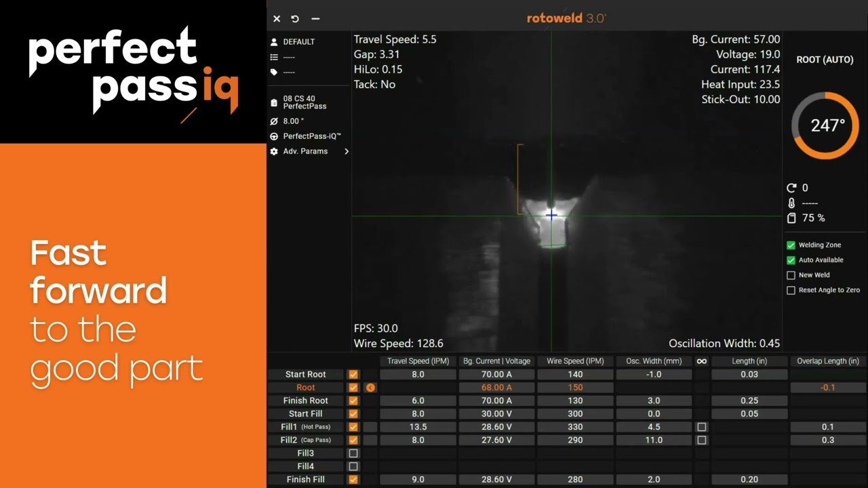Select the Finish Root row label
The image size is (868, 488).
[306, 401]
